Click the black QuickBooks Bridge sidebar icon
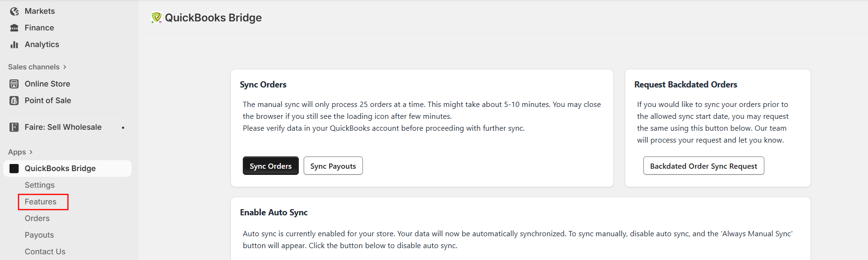868x260 pixels. pos(14,168)
